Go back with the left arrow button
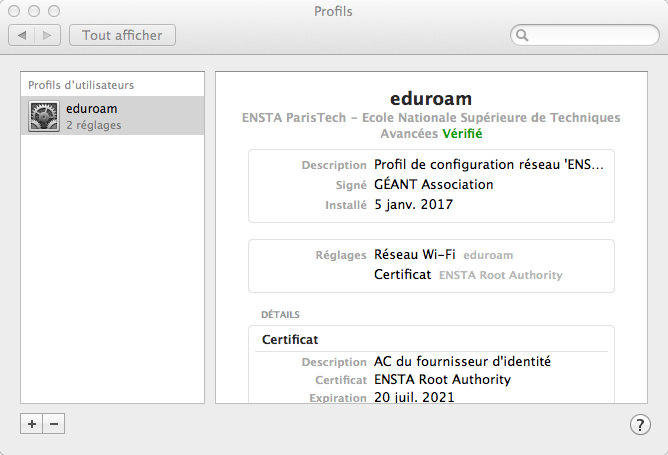668x455 pixels. tap(22, 35)
